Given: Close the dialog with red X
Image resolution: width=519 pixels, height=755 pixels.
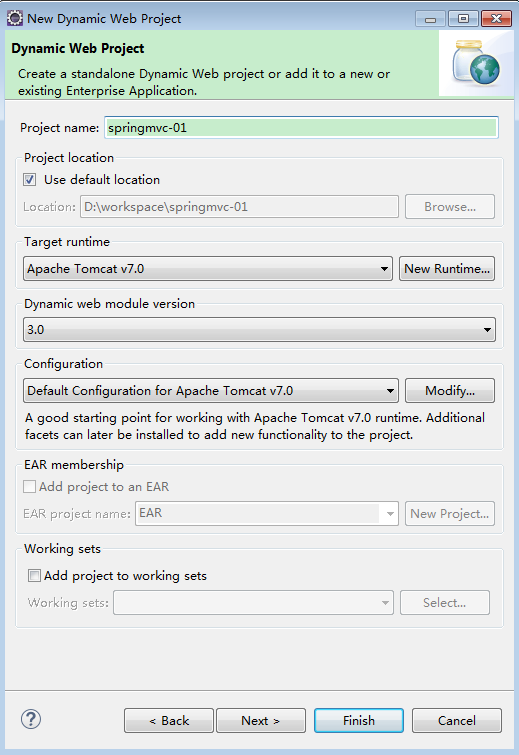Looking at the screenshot, I should [496, 19].
